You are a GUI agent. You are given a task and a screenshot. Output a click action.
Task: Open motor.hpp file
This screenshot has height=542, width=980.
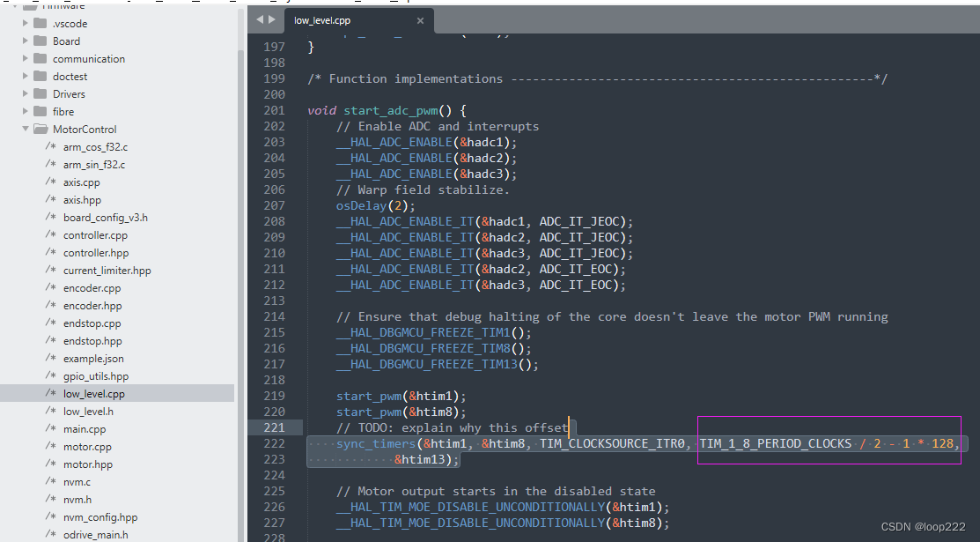(87, 464)
